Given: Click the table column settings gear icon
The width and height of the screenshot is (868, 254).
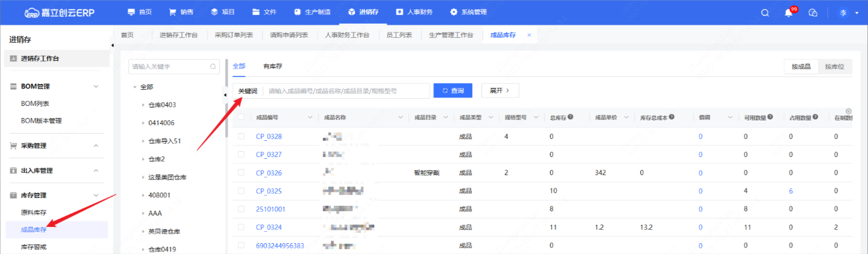Looking at the screenshot, I should [x=848, y=111].
